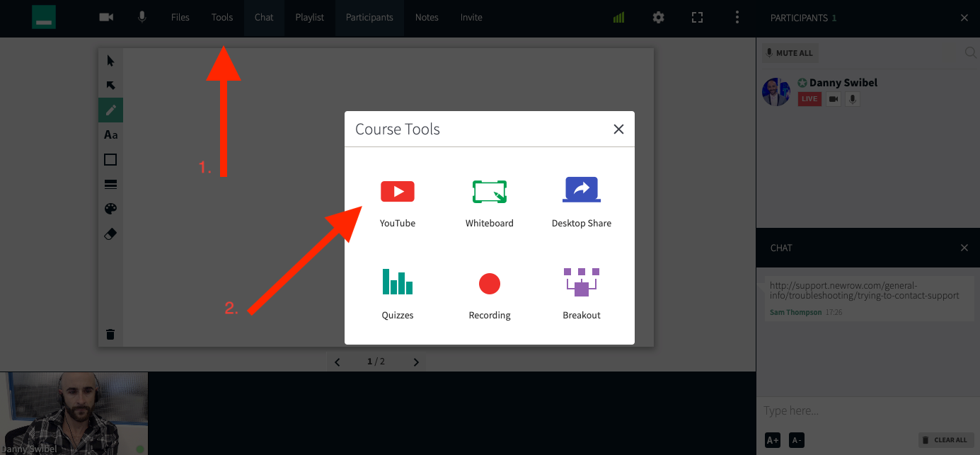Check the connection signal strength icon
Viewport: 980px width, 455px height.
[x=619, y=18]
